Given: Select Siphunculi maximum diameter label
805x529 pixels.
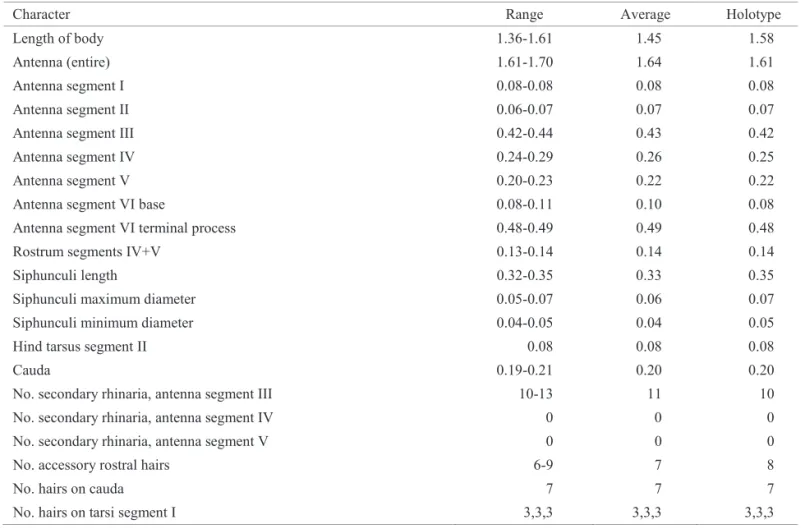Looking at the screenshot, I should pos(104,299).
